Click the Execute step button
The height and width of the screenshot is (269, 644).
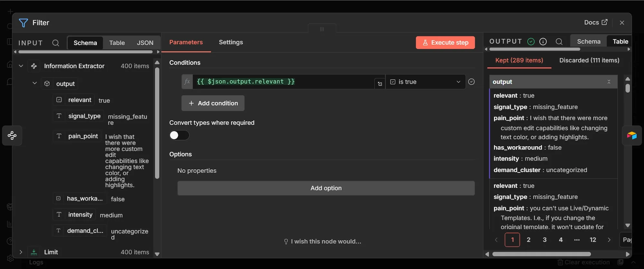point(445,43)
